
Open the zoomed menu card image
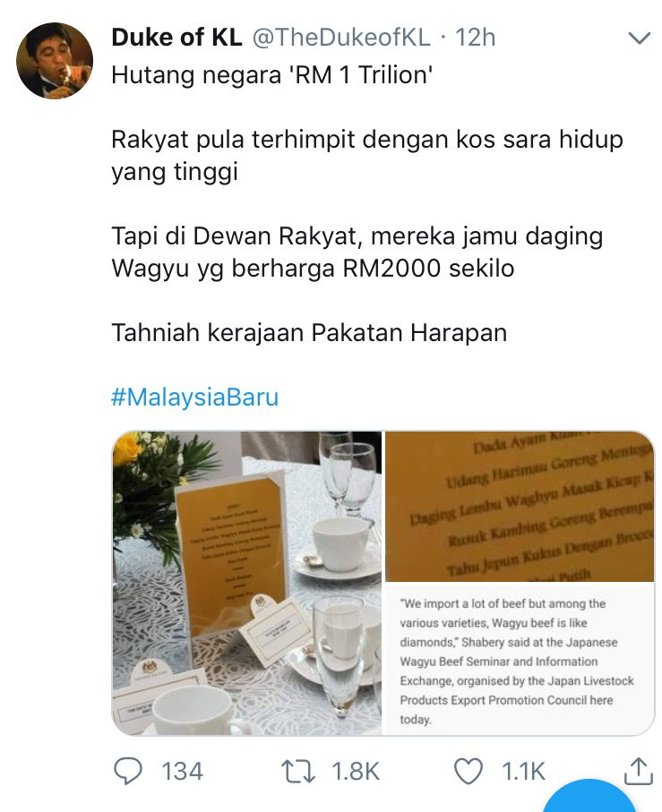(x=520, y=507)
